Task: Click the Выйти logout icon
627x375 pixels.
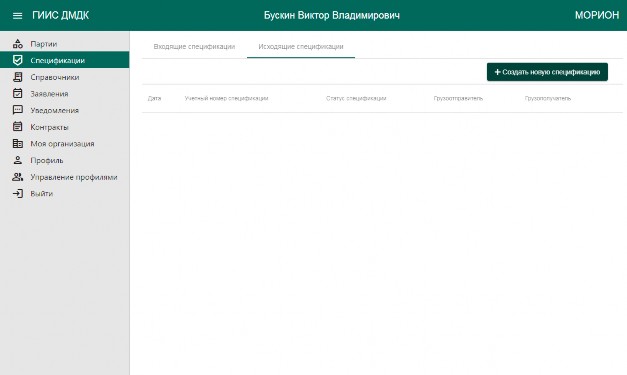Action: pyautogui.click(x=18, y=193)
